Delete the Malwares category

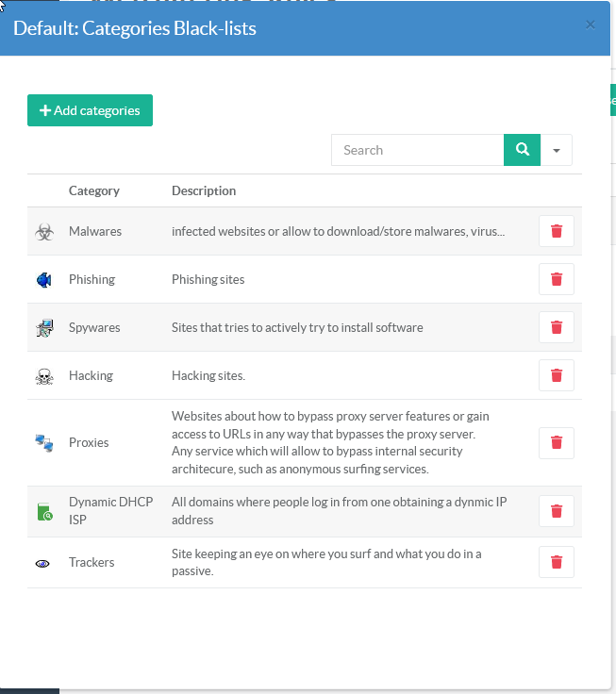point(556,231)
